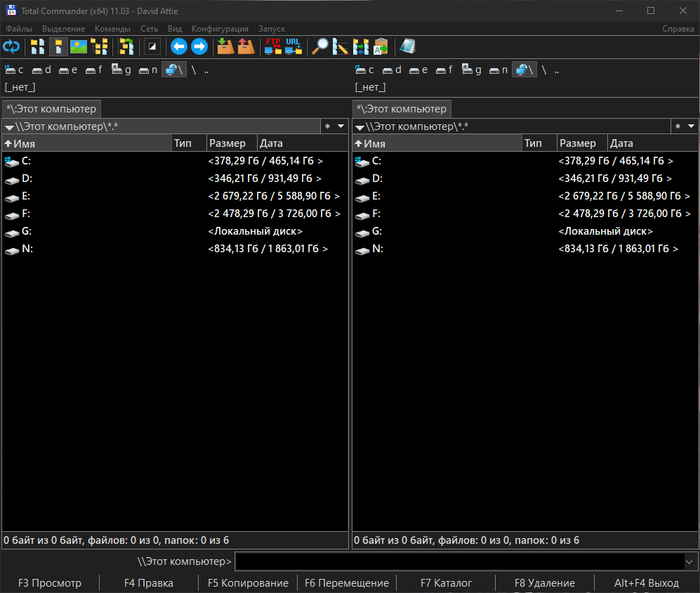Open the Выделение menu
The image size is (700, 593).
(x=63, y=29)
